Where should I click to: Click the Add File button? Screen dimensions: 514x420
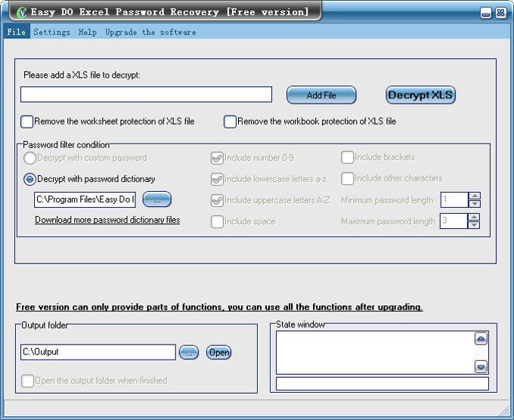coord(321,95)
